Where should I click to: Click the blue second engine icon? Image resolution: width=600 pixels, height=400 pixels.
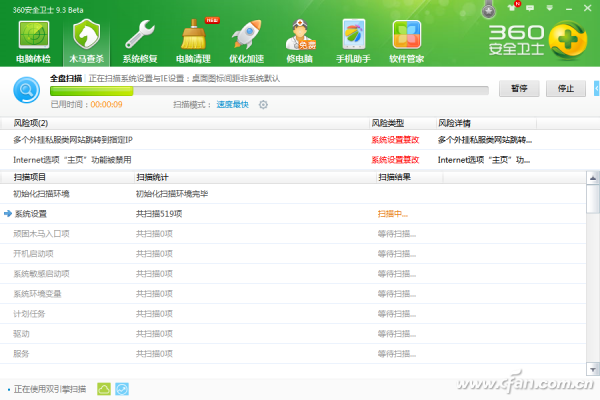pos(122,389)
